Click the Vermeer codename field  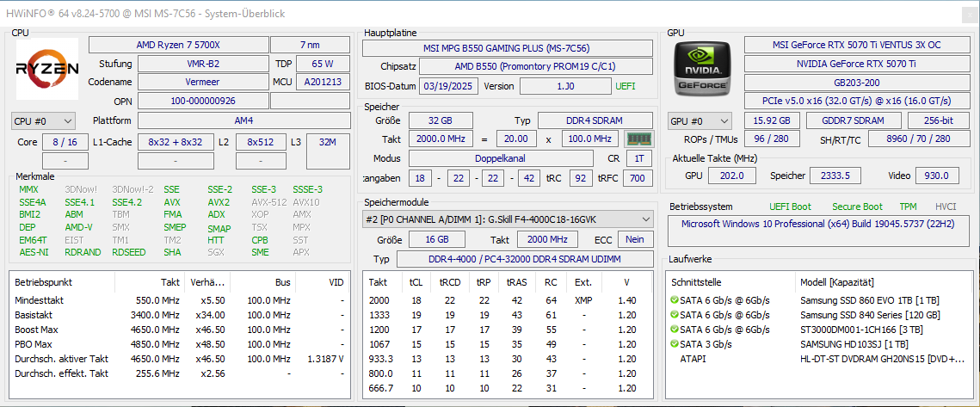[203, 82]
